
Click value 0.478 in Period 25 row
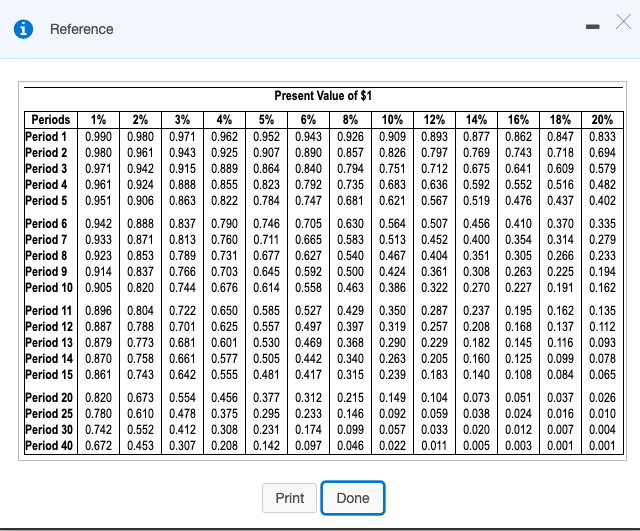[182, 413]
